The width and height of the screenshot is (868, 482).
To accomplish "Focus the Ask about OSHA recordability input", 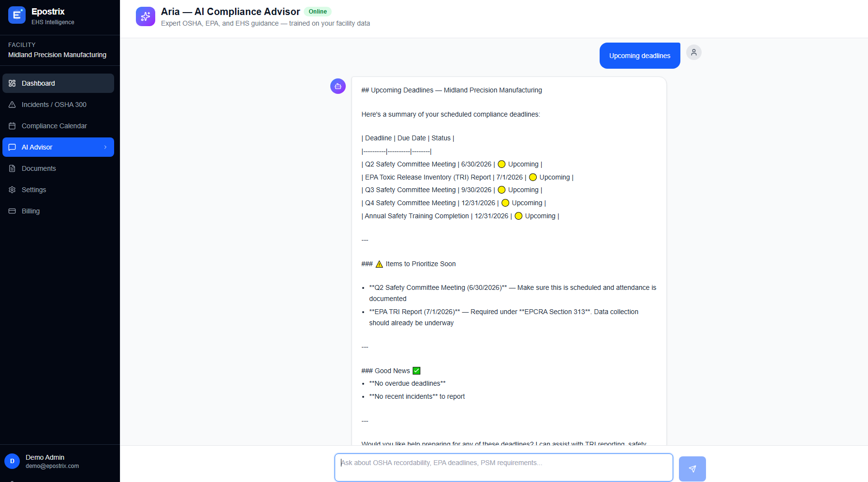I will 504,467.
